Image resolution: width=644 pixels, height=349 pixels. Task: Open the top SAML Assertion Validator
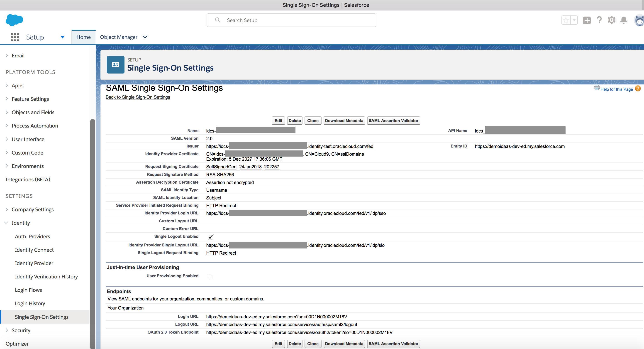(393, 120)
